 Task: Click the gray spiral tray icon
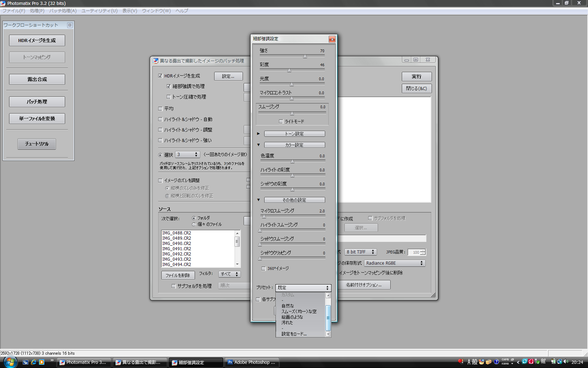pos(543,361)
